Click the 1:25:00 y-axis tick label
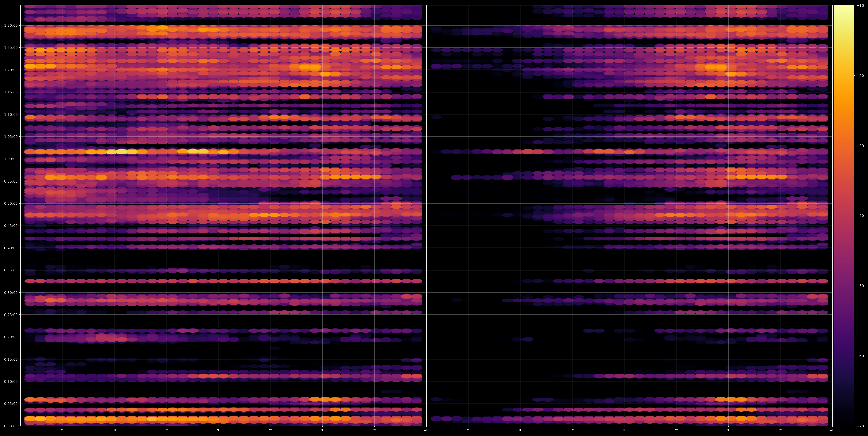Screen dimensions: 868x436 click(11, 47)
